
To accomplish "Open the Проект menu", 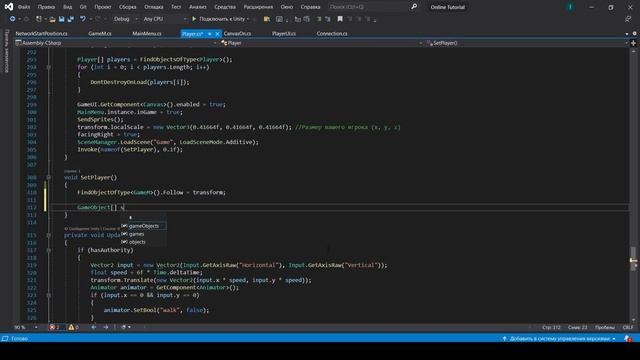I will point(103,7).
